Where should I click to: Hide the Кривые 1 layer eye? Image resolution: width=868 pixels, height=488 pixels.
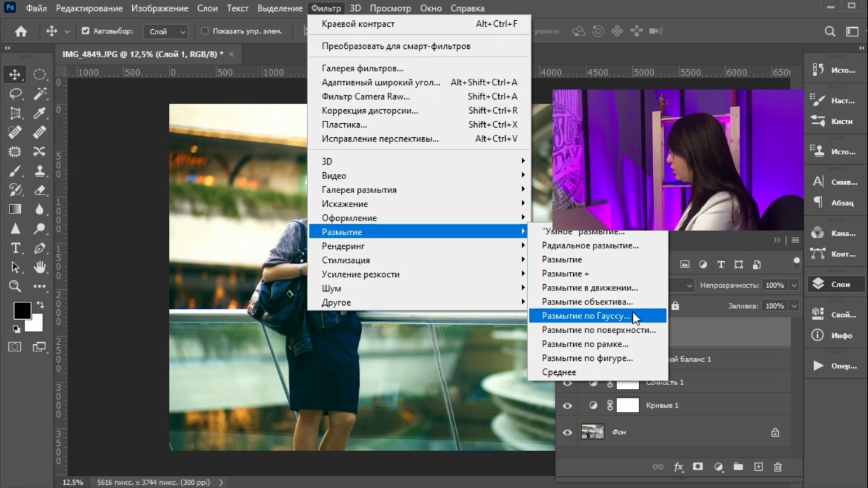(567, 405)
